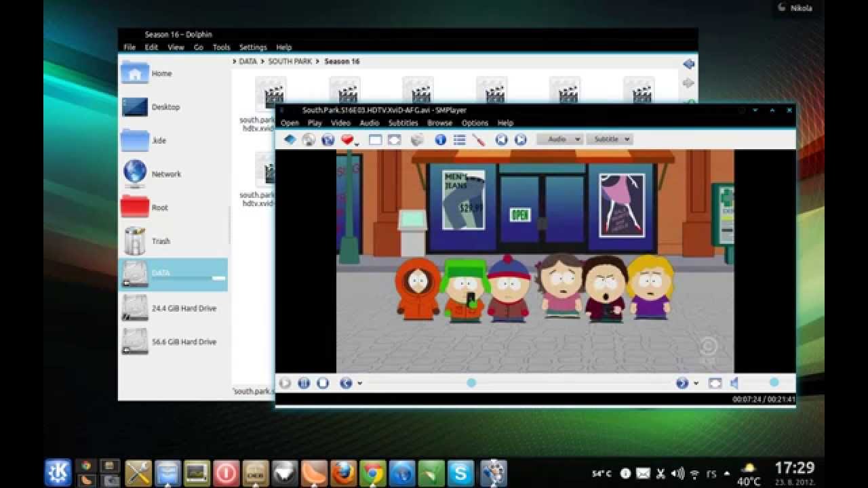The width and height of the screenshot is (868, 488).
Task: Pause playback in SMPlayer control bar
Action: pos(304,383)
